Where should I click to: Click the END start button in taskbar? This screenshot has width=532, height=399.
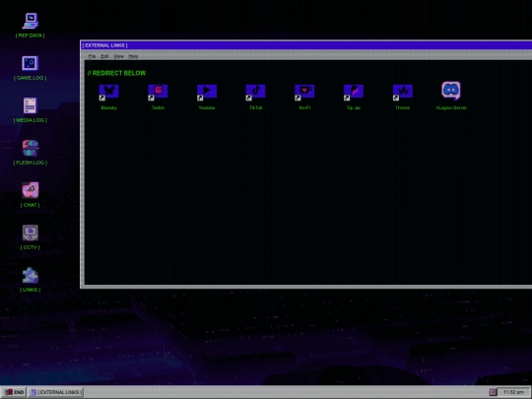[x=14, y=392]
